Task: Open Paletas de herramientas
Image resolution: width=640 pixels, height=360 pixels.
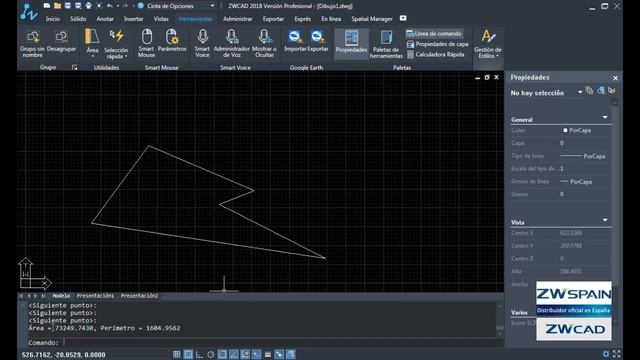Action: coord(386,44)
